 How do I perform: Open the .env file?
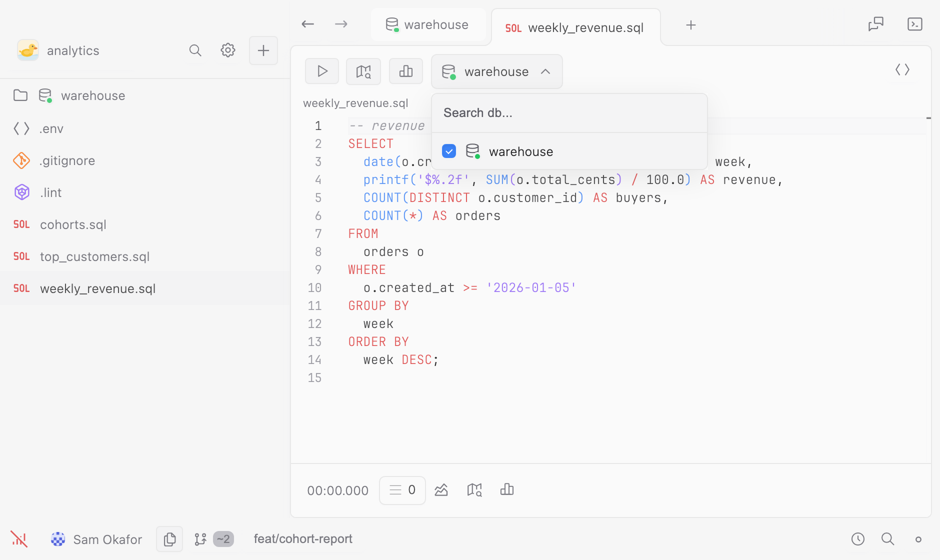click(x=145, y=128)
